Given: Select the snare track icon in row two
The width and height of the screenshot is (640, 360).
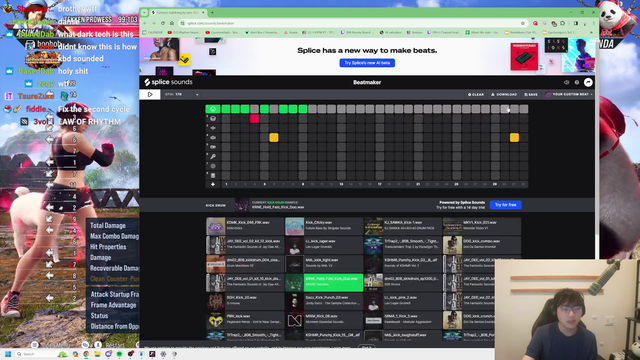Looking at the screenshot, I should [213, 118].
